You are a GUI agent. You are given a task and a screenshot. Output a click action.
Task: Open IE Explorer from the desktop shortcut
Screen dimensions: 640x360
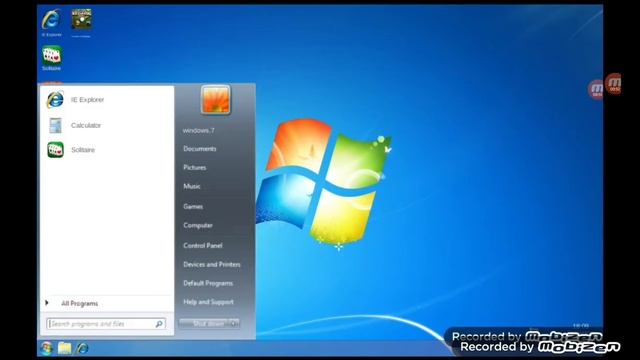tap(51, 23)
